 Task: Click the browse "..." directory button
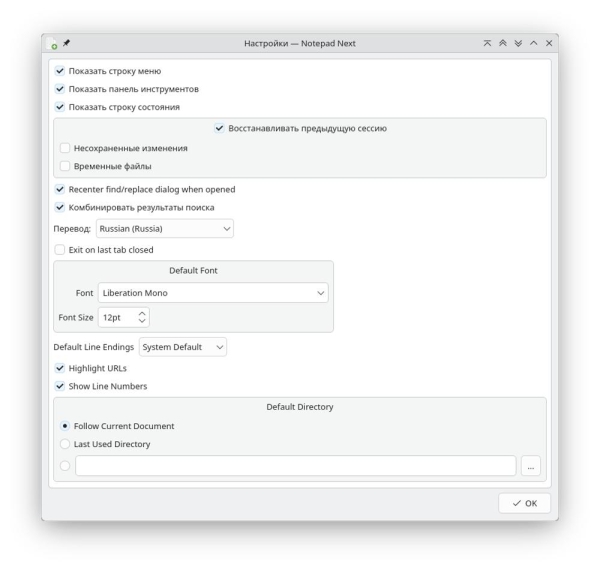tap(531, 466)
